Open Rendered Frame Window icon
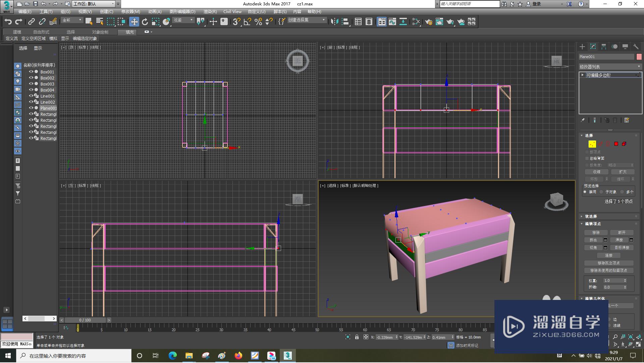The image size is (644, 363). coord(439,22)
